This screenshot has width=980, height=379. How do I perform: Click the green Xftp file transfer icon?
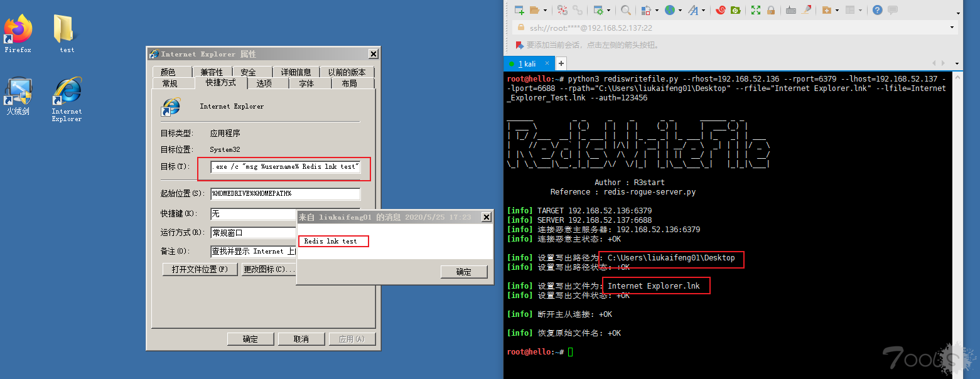pos(736,10)
